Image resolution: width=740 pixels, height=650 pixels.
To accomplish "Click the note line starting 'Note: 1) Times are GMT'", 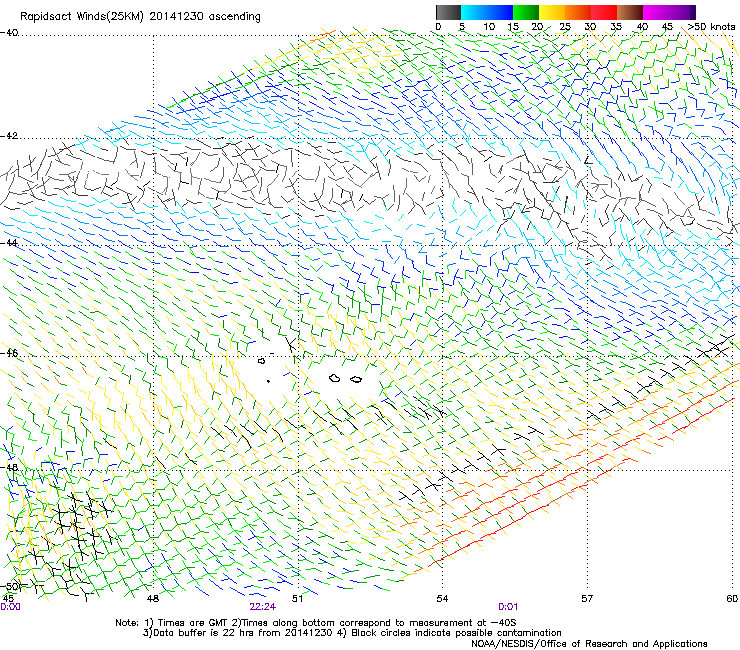I will (316, 623).
